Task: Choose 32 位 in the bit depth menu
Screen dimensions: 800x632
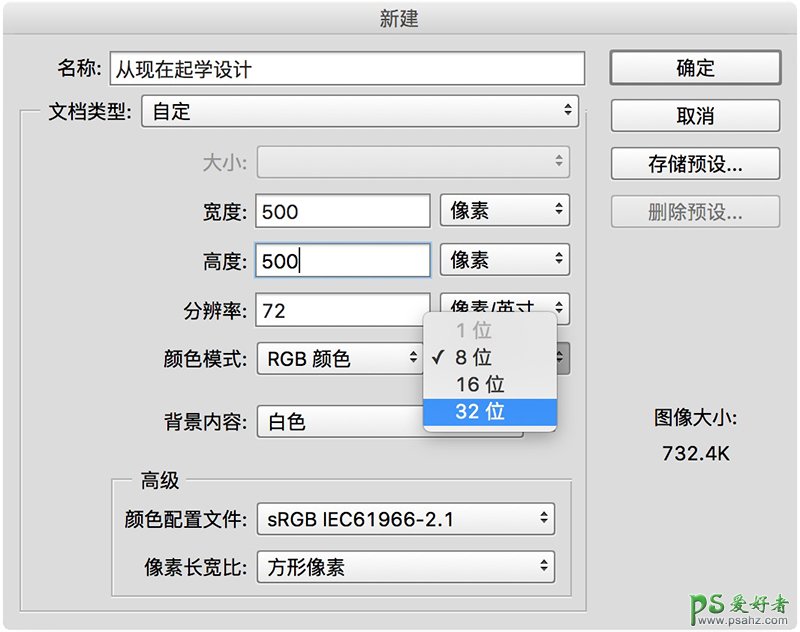Action: 490,412
